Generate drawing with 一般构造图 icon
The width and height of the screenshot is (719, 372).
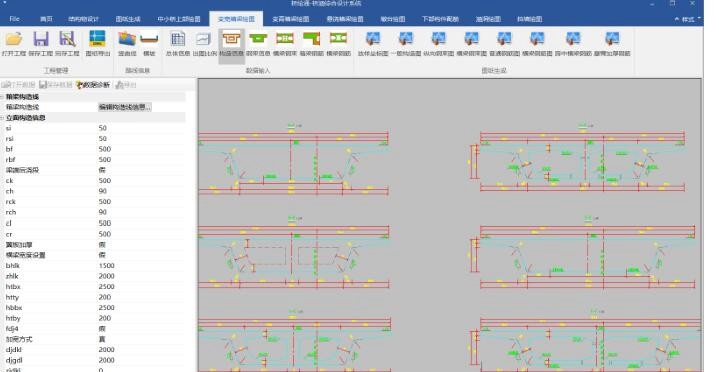(x=405, y=44)
